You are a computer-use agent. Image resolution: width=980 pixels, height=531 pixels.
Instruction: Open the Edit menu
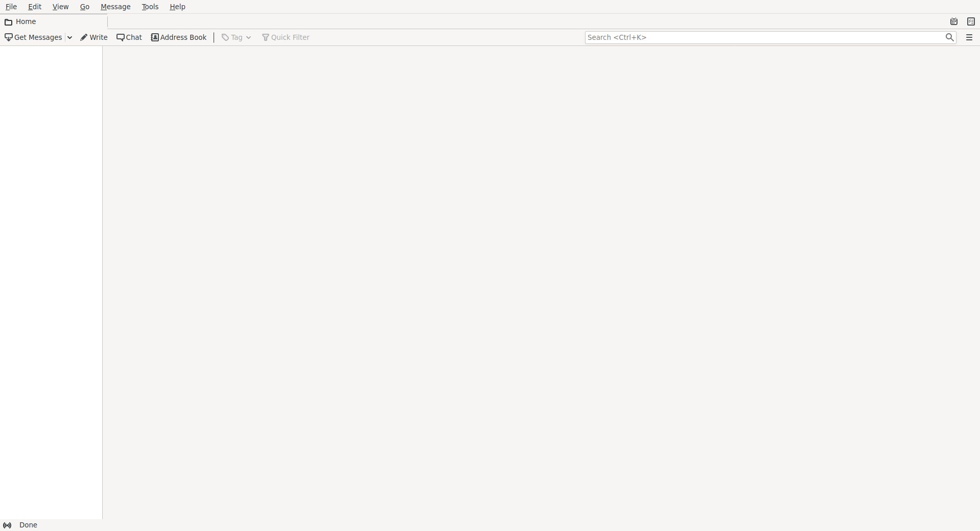[35, 7]
